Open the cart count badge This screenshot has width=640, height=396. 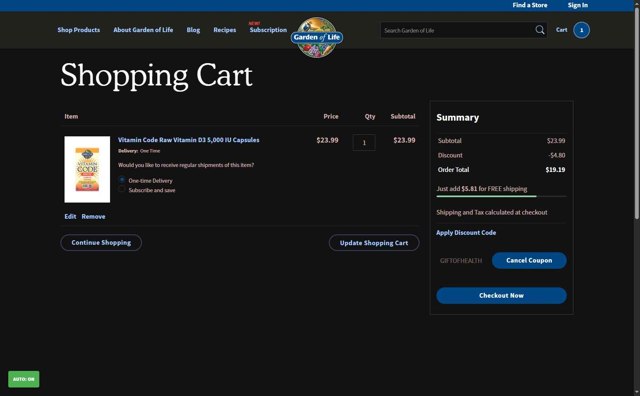click(x=581, y=30)
